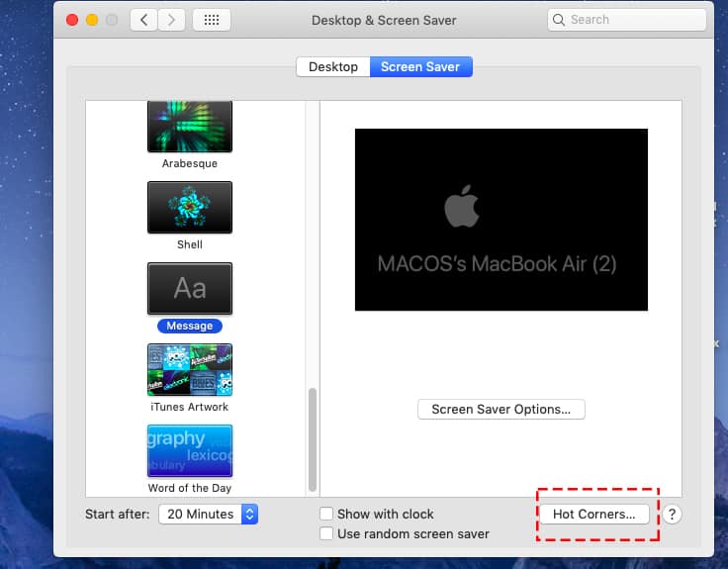728x569 pixels.
Task: Click the screen saver list scrollbar
Action: click(313, 435)
